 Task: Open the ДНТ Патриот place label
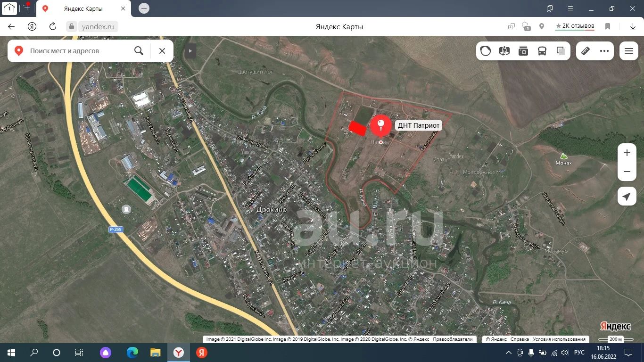pyautogui.click(x=419, y=125)
